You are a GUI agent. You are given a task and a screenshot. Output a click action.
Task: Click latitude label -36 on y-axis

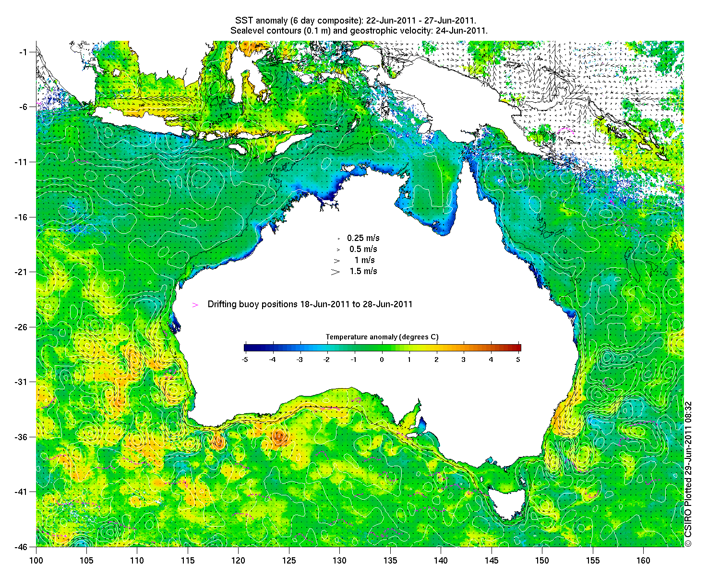click(23, 437)
